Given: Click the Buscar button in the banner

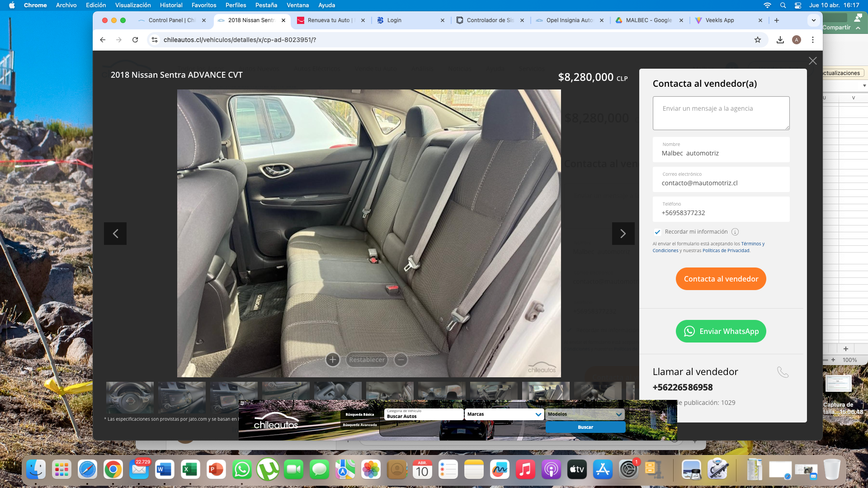Looking at the screenshot, I should tap(585, 427).
